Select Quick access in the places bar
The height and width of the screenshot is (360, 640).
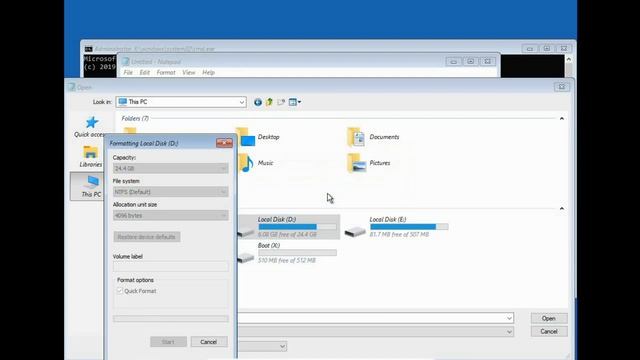(x=90, y=127)
